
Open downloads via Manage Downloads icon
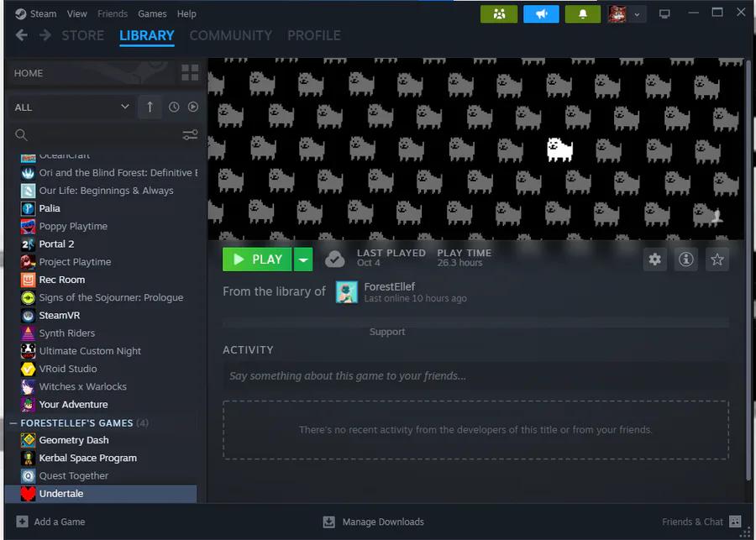point(328,522)
